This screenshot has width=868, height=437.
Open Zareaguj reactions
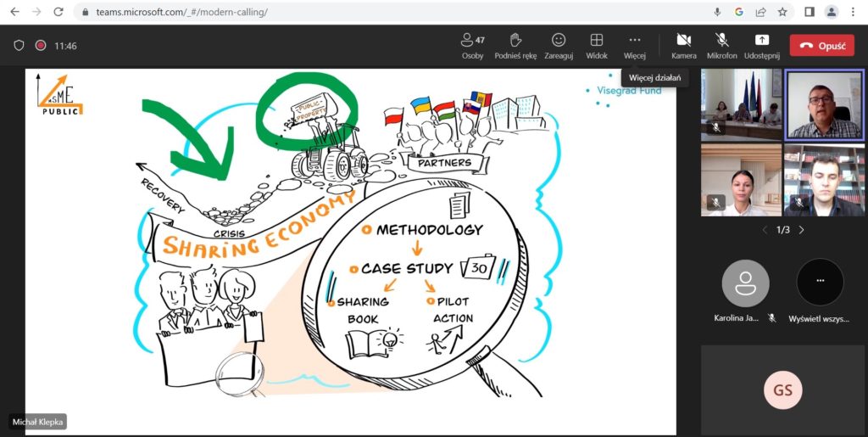[559, 46]
